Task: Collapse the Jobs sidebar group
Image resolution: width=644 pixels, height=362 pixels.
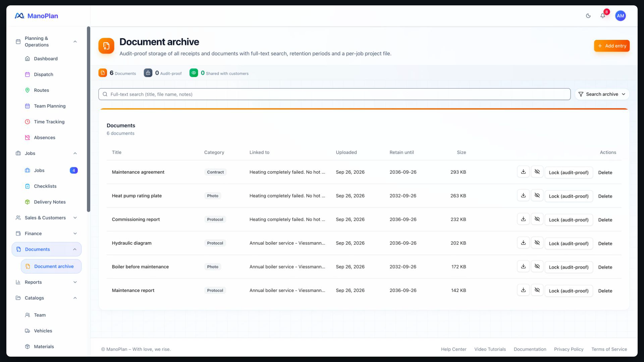Action: tap(46, 153)
